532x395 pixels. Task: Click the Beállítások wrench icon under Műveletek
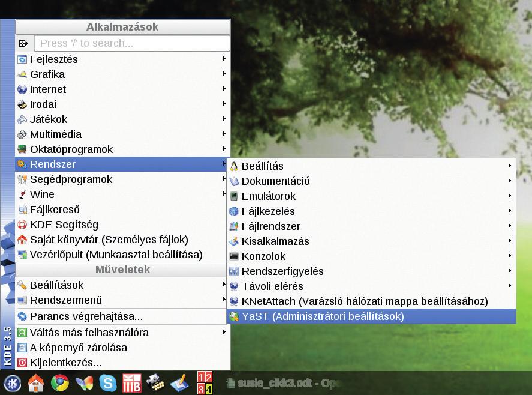(x=22, y=285)
